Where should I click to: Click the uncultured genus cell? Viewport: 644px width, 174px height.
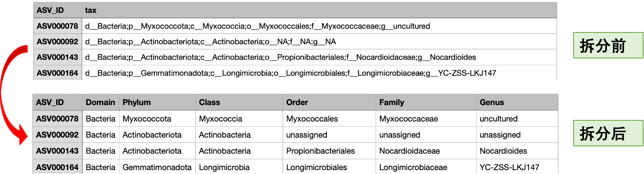click(x=498, y=119)
